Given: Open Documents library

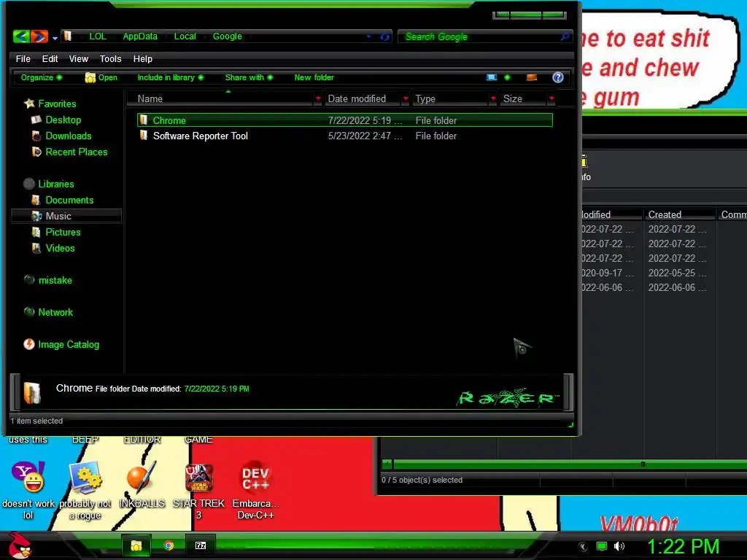Looking at the screenshot, I should point(63,200).
